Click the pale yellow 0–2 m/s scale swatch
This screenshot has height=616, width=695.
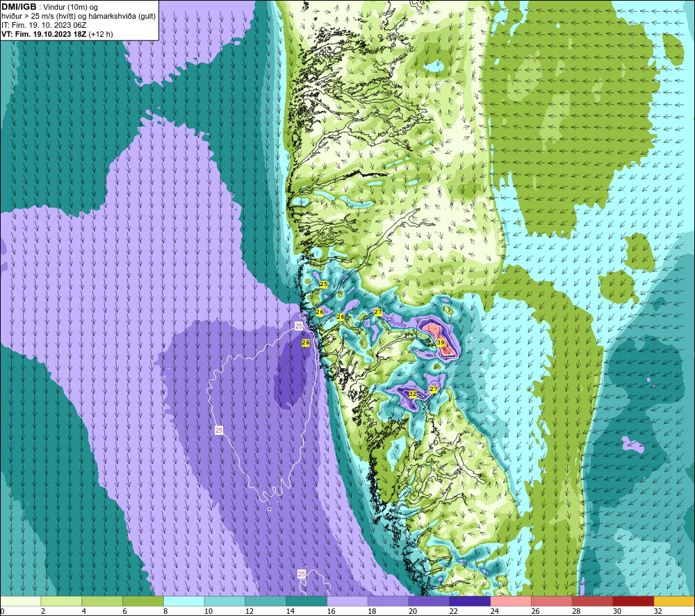[20, 601]
